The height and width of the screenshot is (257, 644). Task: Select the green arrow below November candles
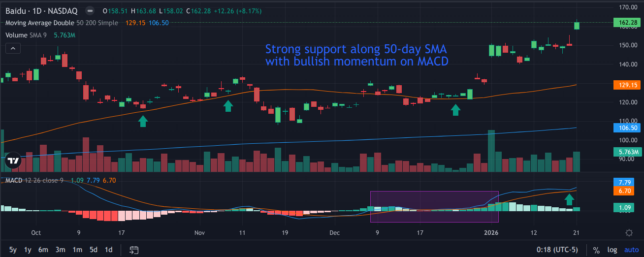[x=228, y=106]
